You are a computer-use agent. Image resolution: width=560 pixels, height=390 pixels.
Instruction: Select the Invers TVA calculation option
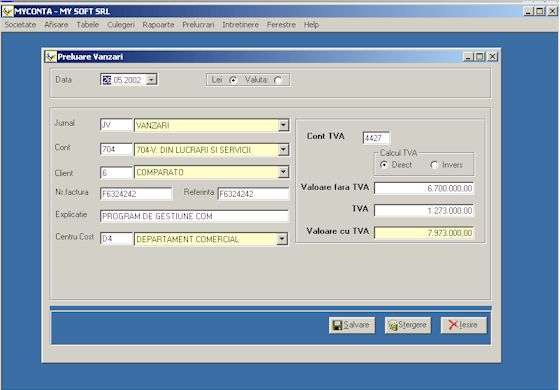434,165
